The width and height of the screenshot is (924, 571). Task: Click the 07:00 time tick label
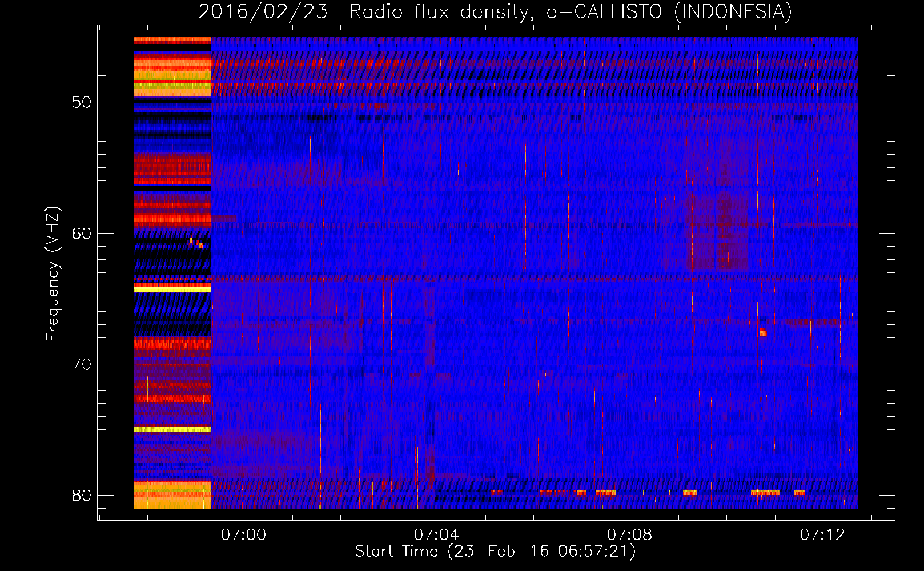244,535
